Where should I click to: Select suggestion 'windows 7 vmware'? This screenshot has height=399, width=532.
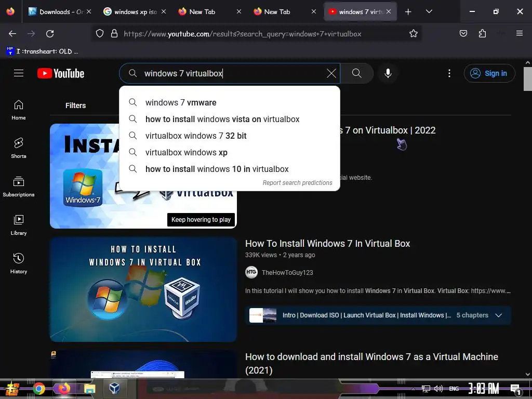[x=229, y=102]
